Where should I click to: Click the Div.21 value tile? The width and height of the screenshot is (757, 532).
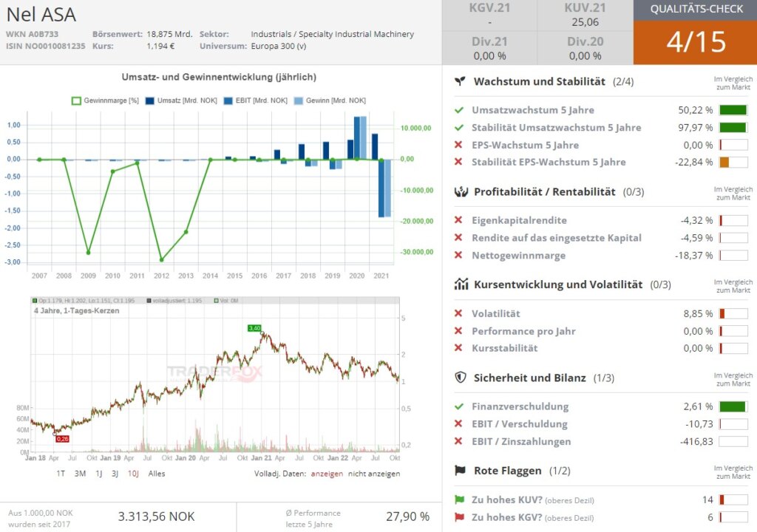pyautogui.click(x=489, y=48)
